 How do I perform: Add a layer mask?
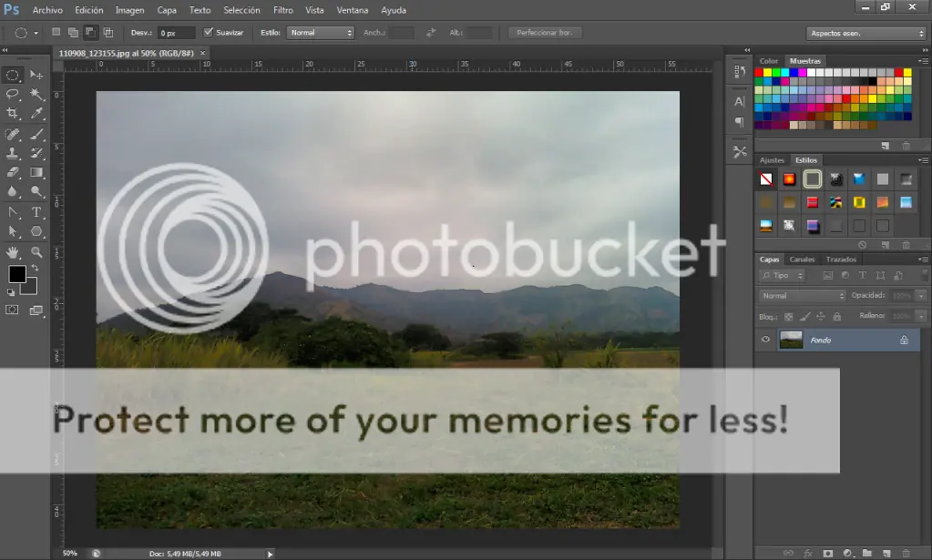pyautogui.click(x=828, y=553)
